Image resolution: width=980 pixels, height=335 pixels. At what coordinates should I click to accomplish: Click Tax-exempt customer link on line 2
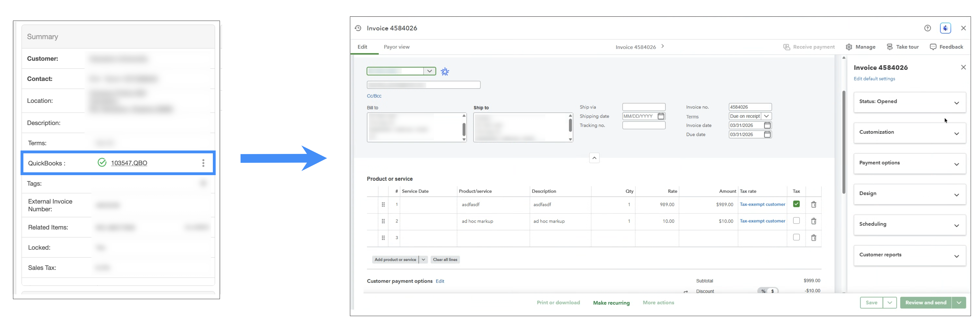[762, 221]
